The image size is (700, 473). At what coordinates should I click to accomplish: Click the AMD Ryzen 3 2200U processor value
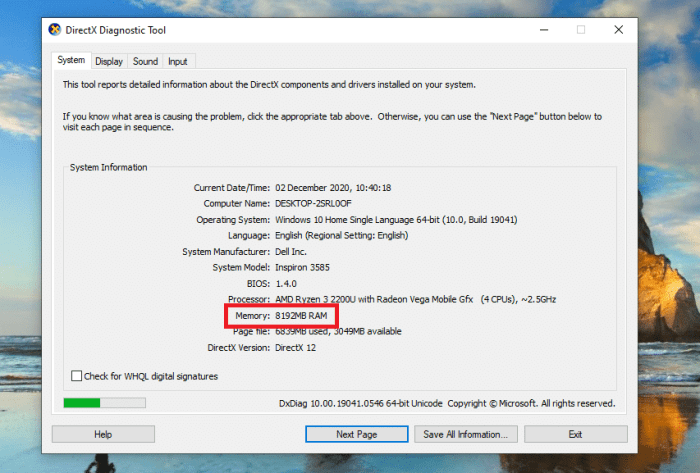coord(416,299)
